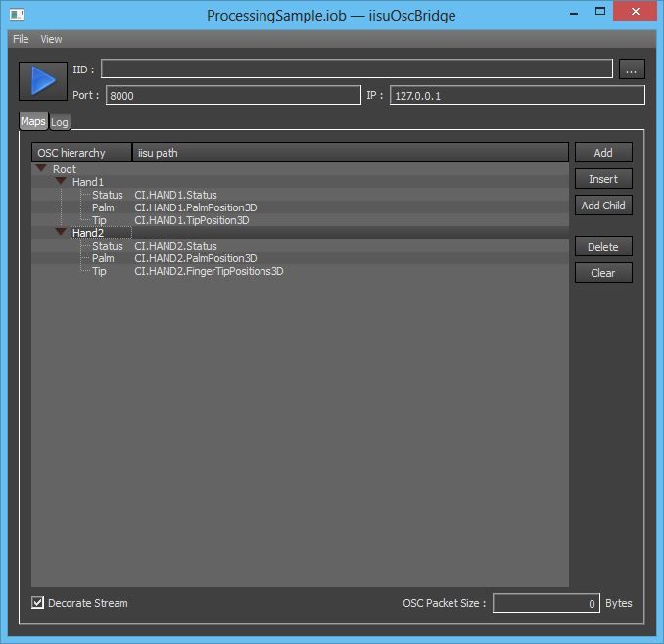Uncheck the Decorate Stream checkbox

pos(37,602)
